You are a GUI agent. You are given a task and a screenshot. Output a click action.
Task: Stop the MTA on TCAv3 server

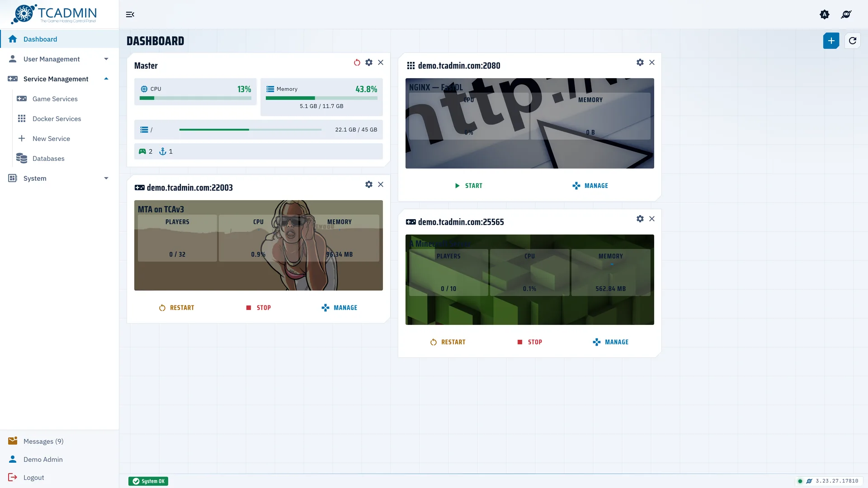pyautogui.click(x=258, y=308)
